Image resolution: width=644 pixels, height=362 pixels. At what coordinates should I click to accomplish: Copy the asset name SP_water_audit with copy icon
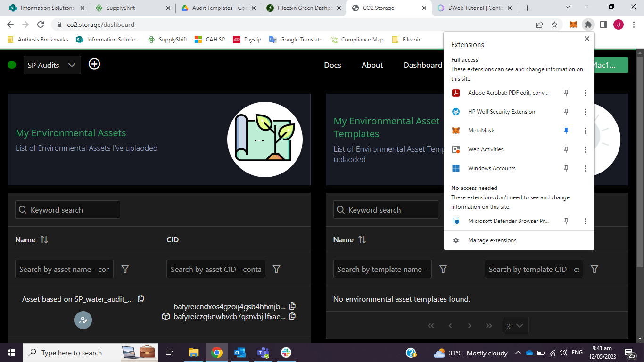140,298
